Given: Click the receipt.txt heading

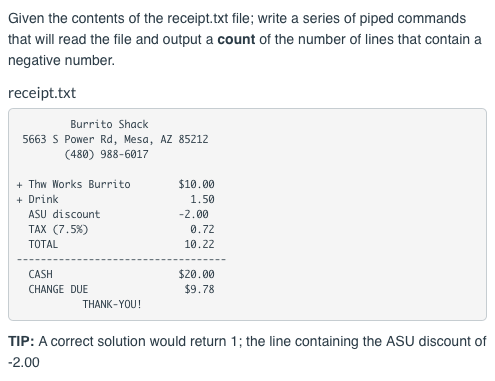Looking at the screenshot, I should 42,93.
